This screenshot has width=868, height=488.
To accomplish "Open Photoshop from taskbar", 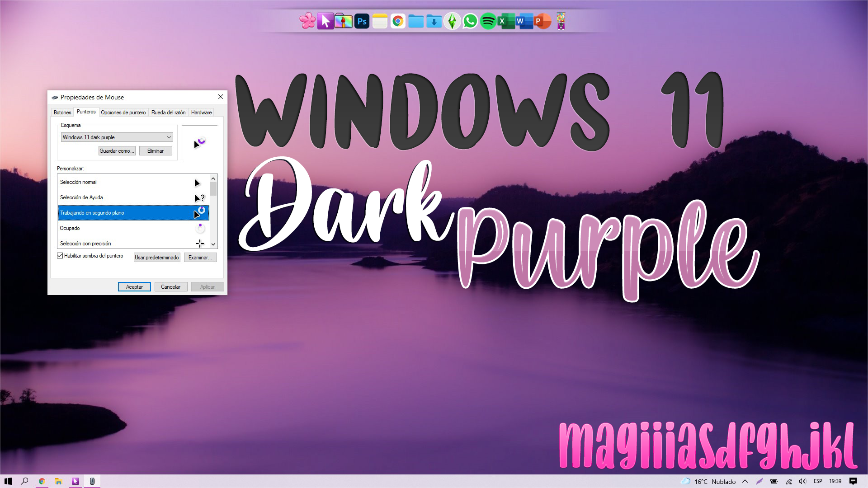I will point(363,21).
